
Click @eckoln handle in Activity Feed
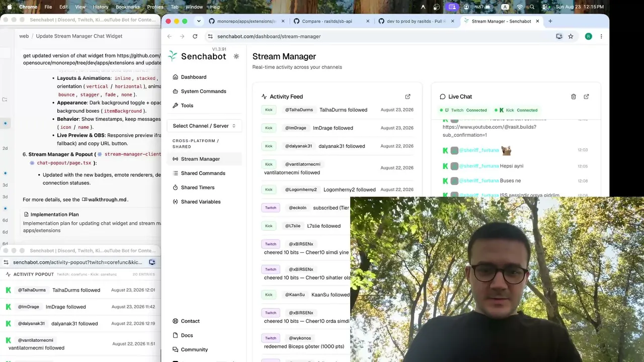pos(298,208)
